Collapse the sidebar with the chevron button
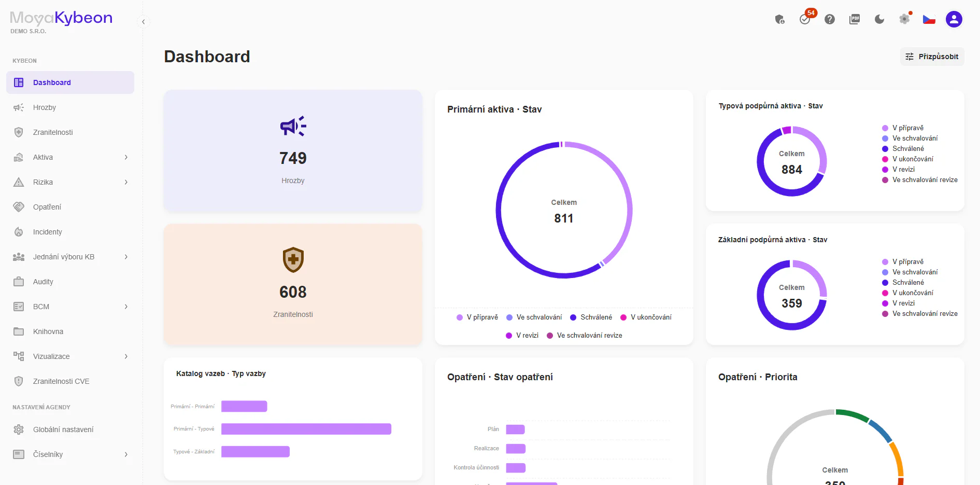 144,22
